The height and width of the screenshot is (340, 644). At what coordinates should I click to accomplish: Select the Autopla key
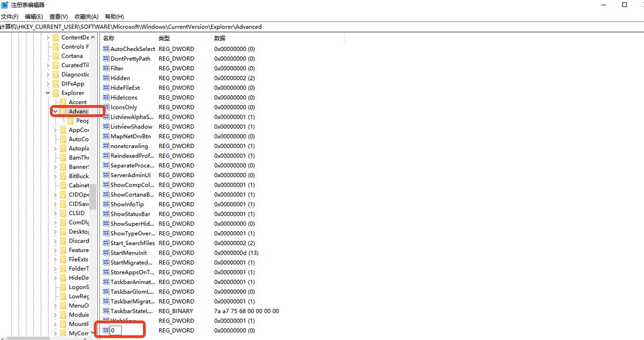click(x=79, y=148)
